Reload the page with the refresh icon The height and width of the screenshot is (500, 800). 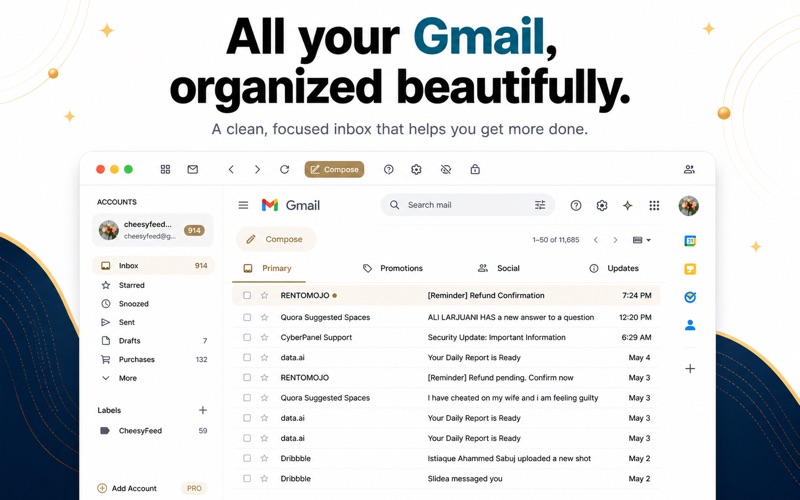(285, 169)
